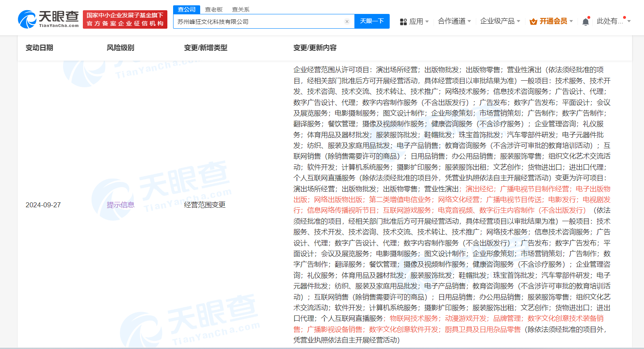The height and width of the screenshot is (349, 644).
Task: Click the 风险级别 column header
Action: tap(121, 48)
